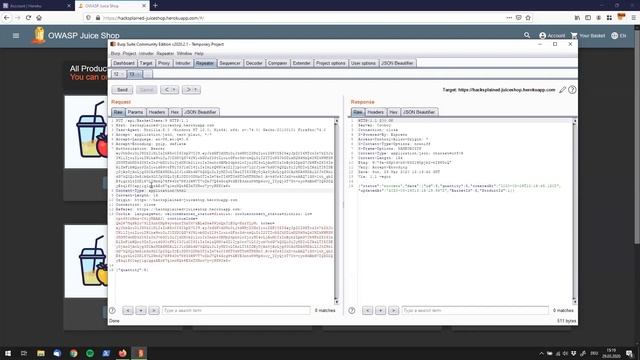
Task: Open the Burp menu
Action: (116, 53)
